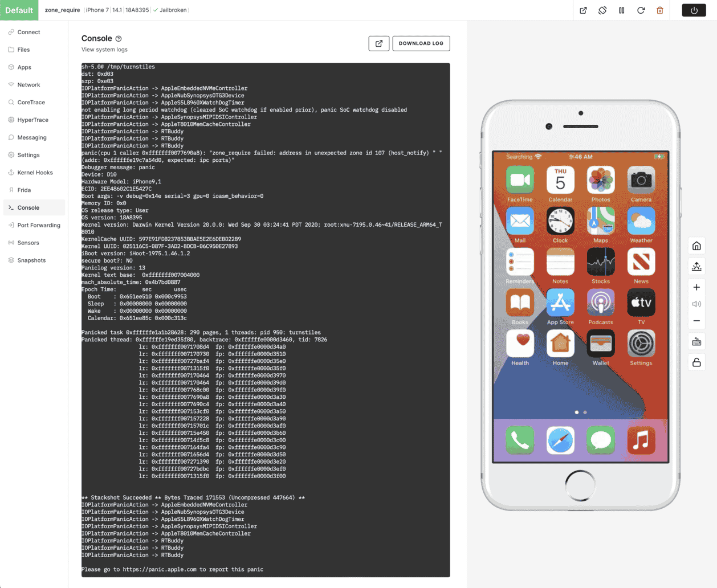
Task: Power off the device
Action: (694, 10)
